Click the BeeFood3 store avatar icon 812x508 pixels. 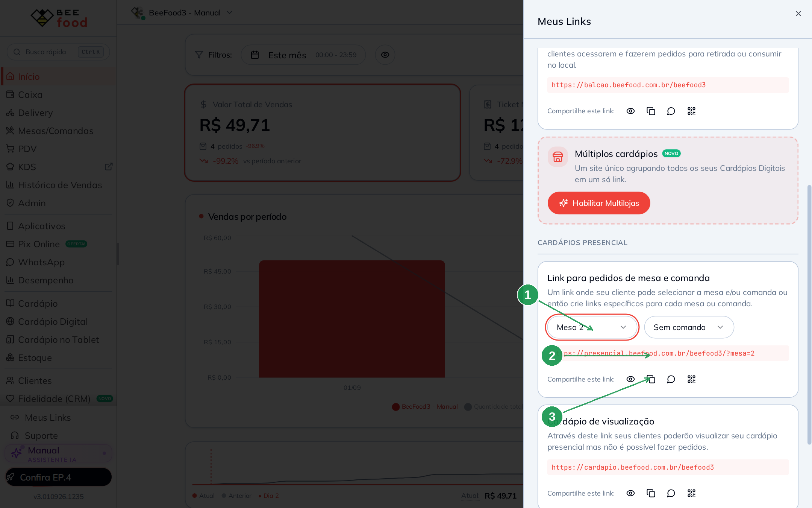click(x=138, y=13)
